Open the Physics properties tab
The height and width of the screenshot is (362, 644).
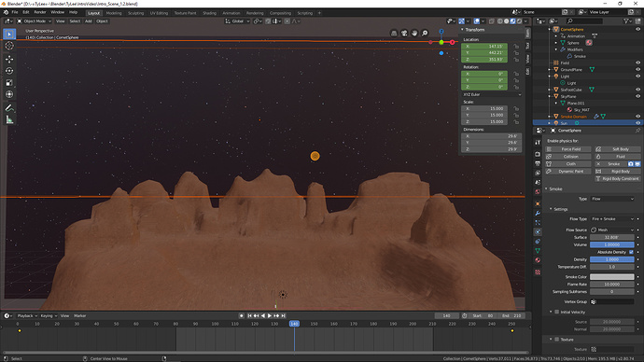(x=538, y=232)
